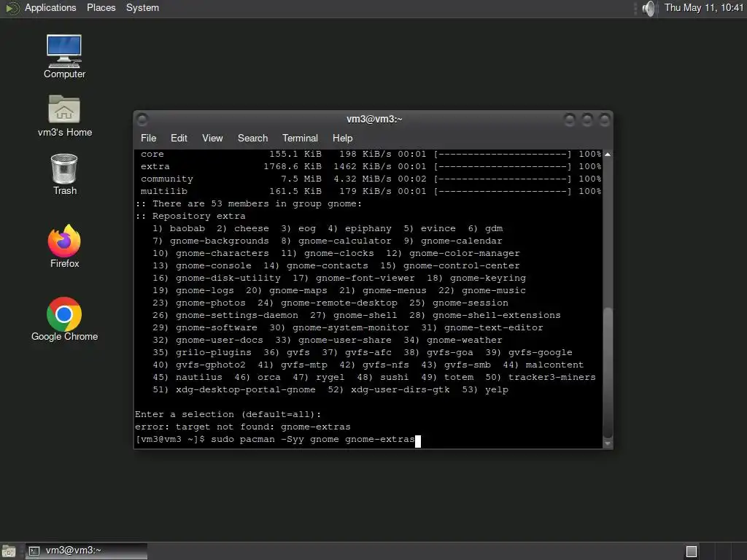Click 'There are 53 members in group gnome' line
Viewport: 747px width, 560px height.
coord(248,203)
